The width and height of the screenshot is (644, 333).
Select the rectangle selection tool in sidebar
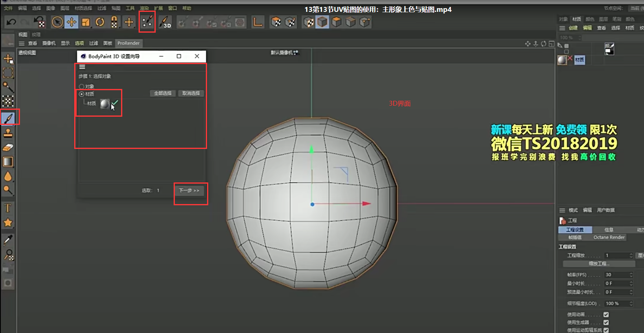[x=8, y=73]
